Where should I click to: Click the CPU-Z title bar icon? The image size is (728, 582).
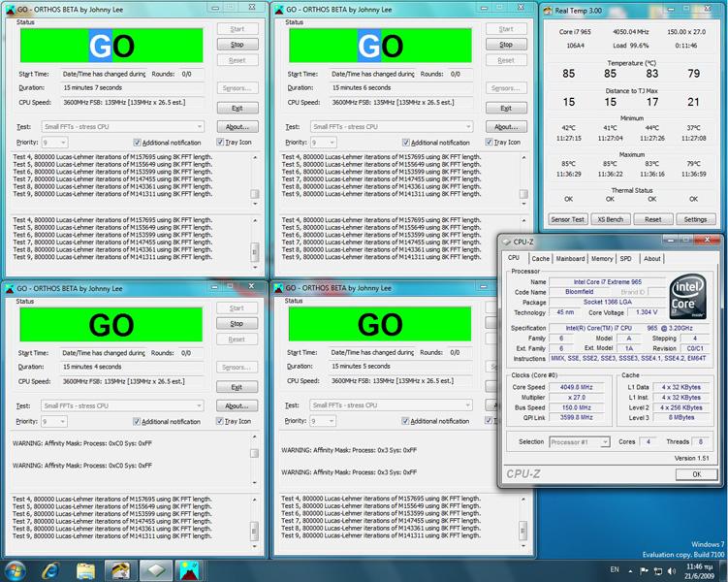507,242
